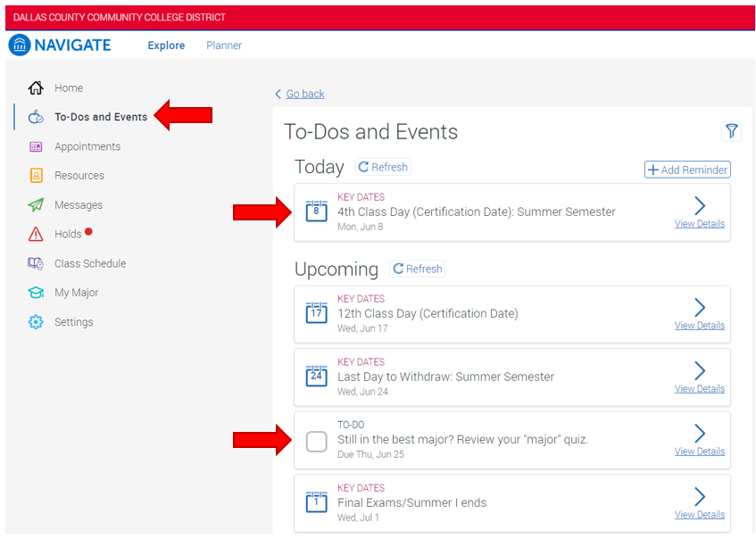Check the major quiz to-do checkbox
Viewport: 756px width, 539px height.
pyautogui.click(x=316, y=440)
